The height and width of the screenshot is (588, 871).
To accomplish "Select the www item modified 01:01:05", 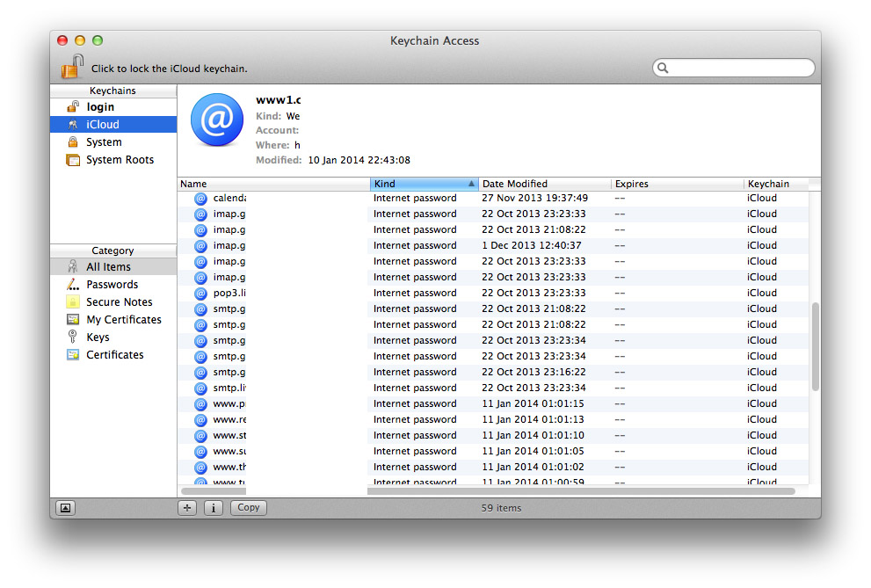I will point(493,452).
